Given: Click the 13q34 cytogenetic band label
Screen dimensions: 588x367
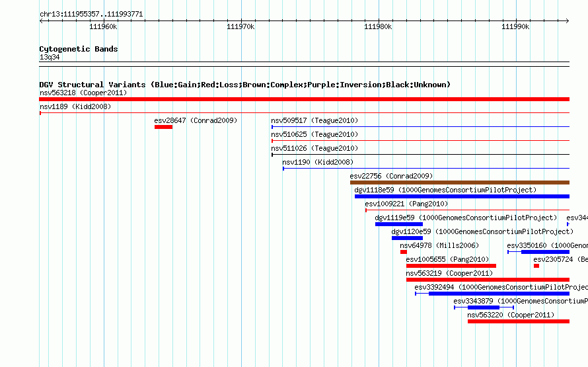Looking at the screenshot, I should point(50,57).
